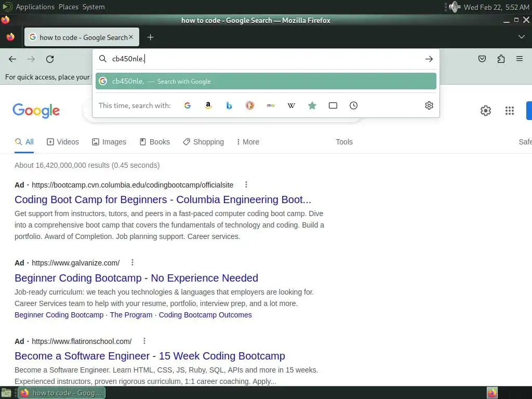
Task: Click the clock showing Wed Feb 22
Action: [x=496, y=7]
